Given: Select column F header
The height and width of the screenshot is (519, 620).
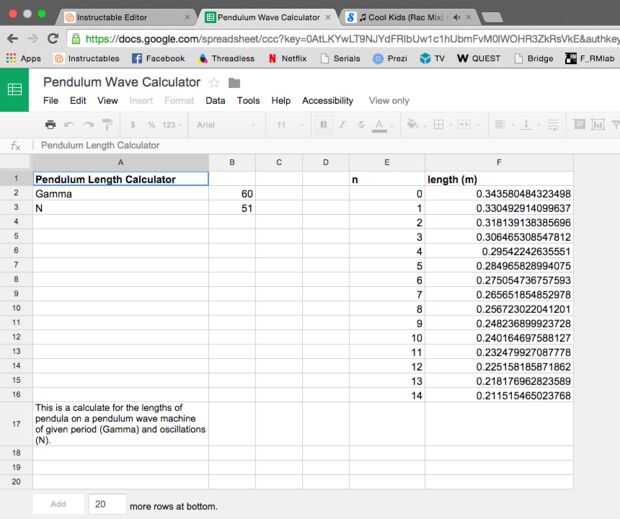Looking at the screenshot, I should coord(499,162).
